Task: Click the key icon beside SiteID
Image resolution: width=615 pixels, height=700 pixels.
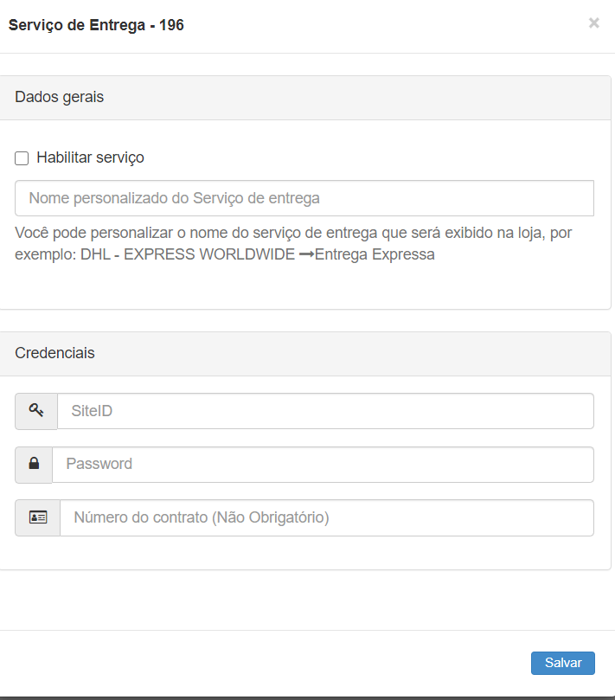Action: 36,411
